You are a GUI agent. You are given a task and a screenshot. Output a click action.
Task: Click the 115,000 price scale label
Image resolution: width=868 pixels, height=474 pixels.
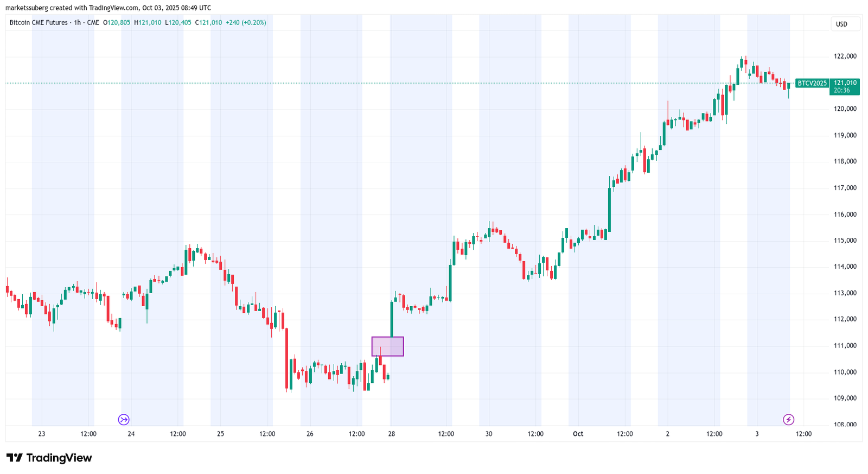(x=845, y=241)
